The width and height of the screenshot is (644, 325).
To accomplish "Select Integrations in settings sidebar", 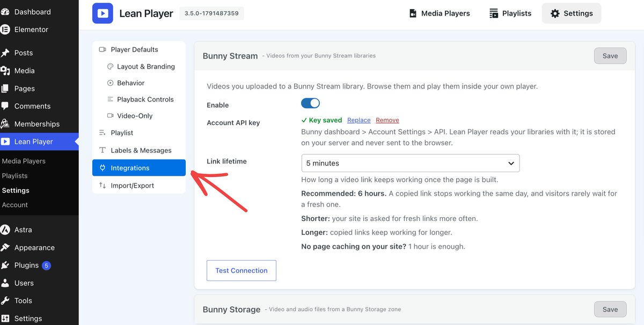I will coord(139,168).
